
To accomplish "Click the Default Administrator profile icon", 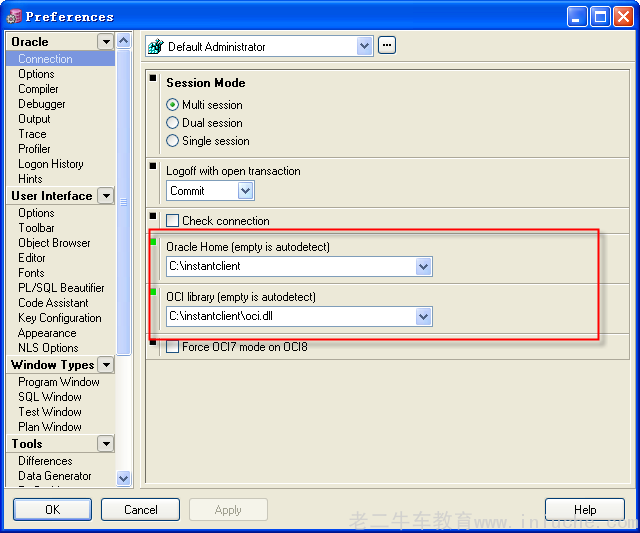I will (x=156, y=47).
